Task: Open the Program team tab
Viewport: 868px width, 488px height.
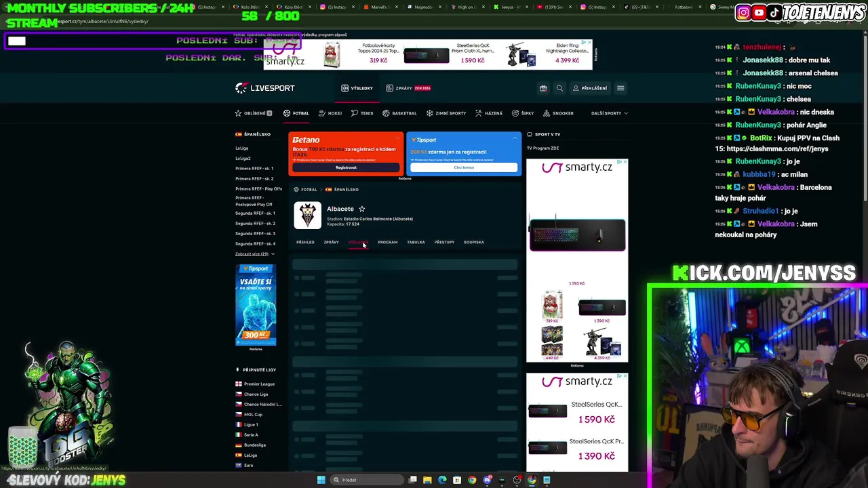Action: coord(387,242)
